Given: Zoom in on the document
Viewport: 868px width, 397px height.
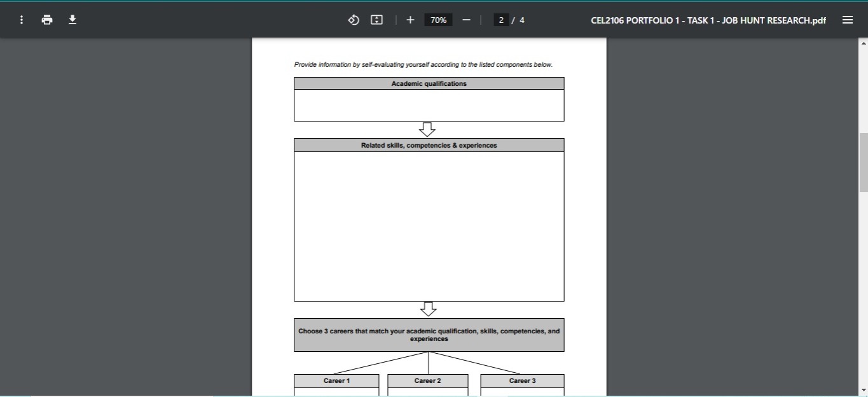Looking at the screenshot, I should (410, 20).
